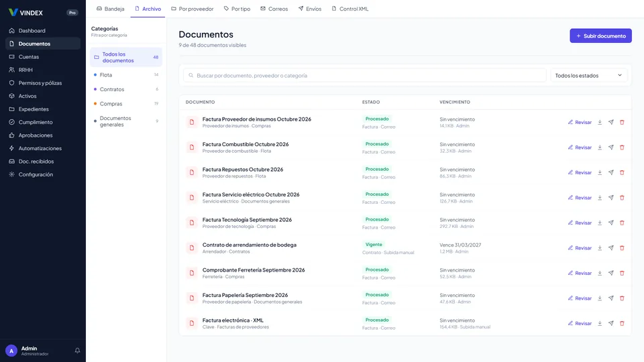Download Factura Combustible Octubre 2026
Screen dimensions: 644x362
600,147
